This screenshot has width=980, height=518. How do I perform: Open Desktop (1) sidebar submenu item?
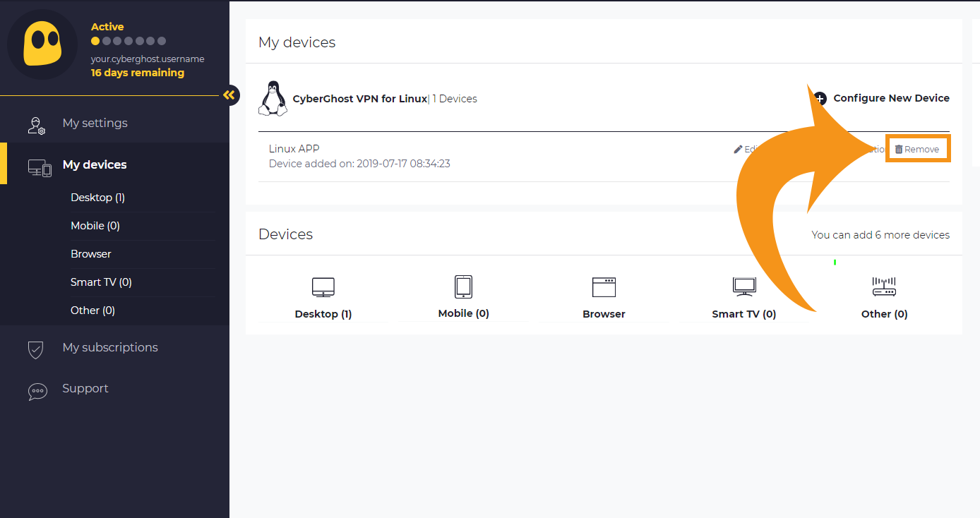click(x=97, y=198)
